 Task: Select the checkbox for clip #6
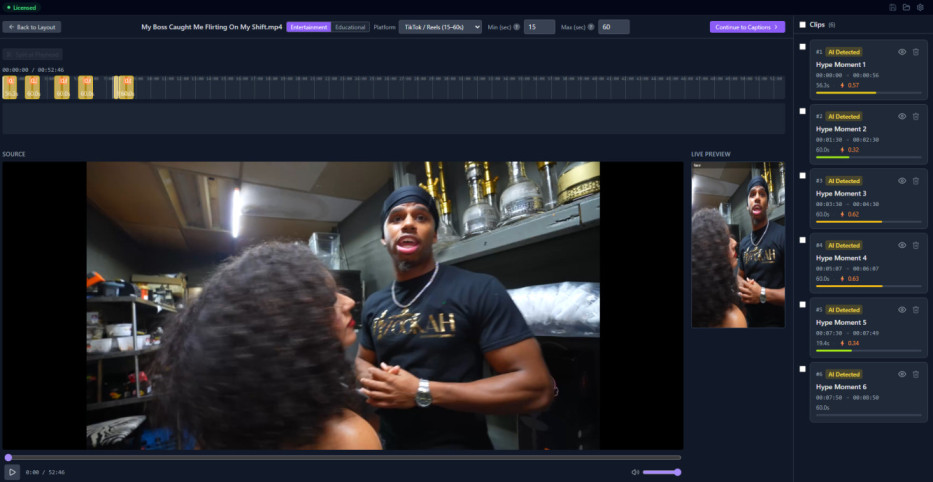803,369
